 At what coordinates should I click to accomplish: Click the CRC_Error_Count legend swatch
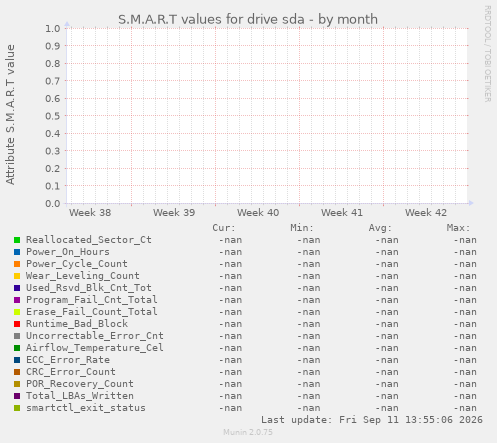tap(17, 372)
